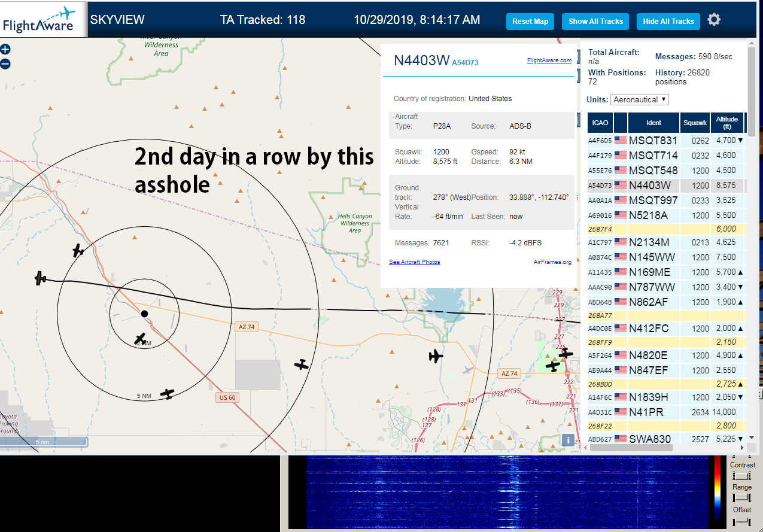Select the black aircraft icon left of AZ 74 east label
763x532 pixels.
(x=436, y=356)
